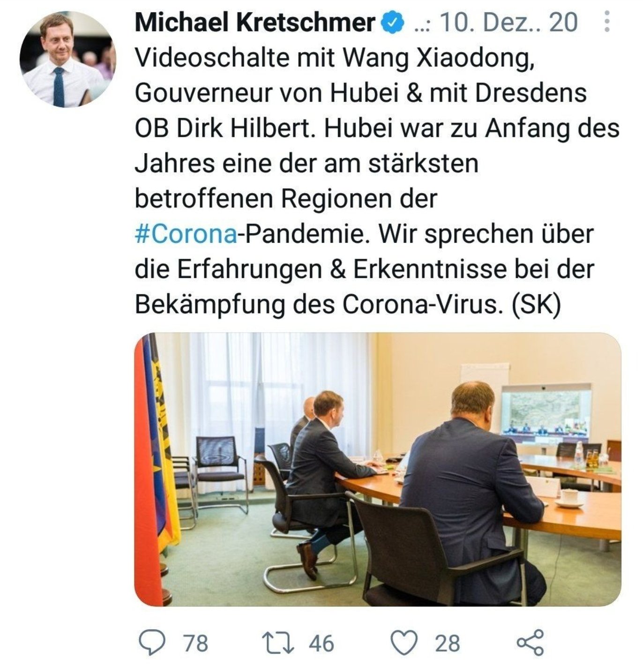This screenshot has height=672, width=643.
Task: Click the reply count 78
Action: tap(195, 643)
